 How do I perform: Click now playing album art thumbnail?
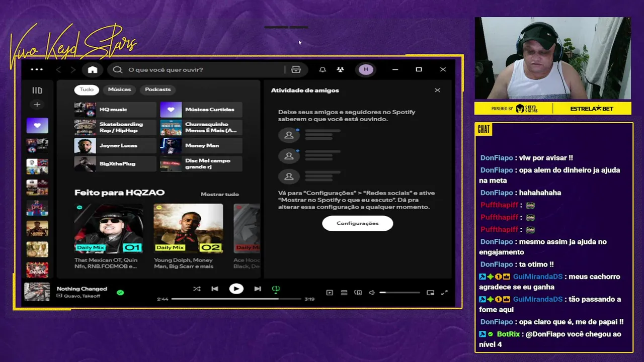click(37, 292)
